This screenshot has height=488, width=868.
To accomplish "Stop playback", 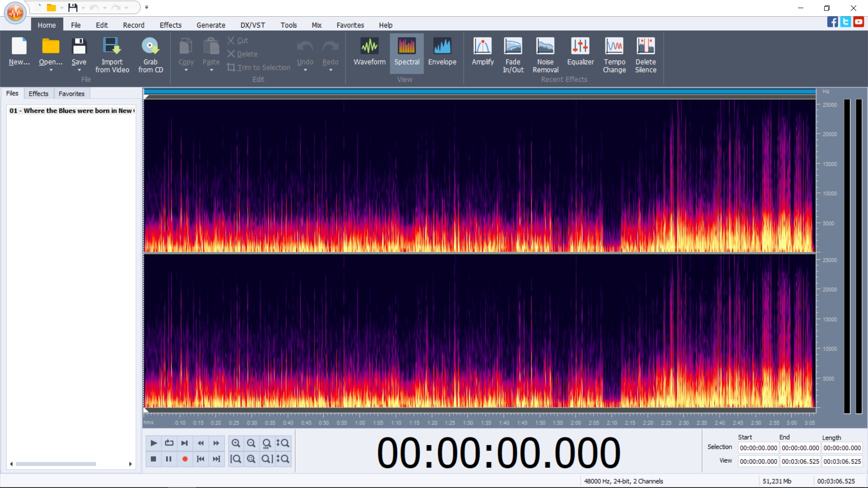I will [x=154, y=459].
